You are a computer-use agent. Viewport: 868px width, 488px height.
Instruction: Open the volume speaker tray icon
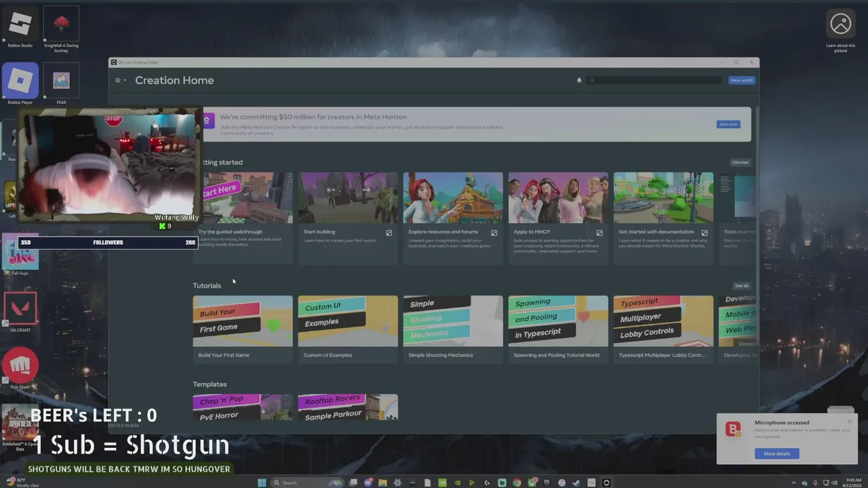click(835, 483)
